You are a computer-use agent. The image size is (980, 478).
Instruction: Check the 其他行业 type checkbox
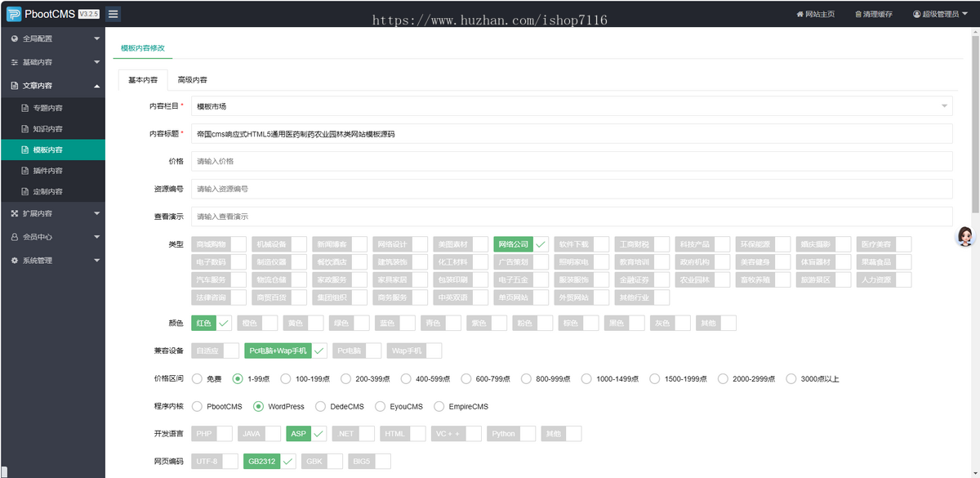click(x=642, y=298)
